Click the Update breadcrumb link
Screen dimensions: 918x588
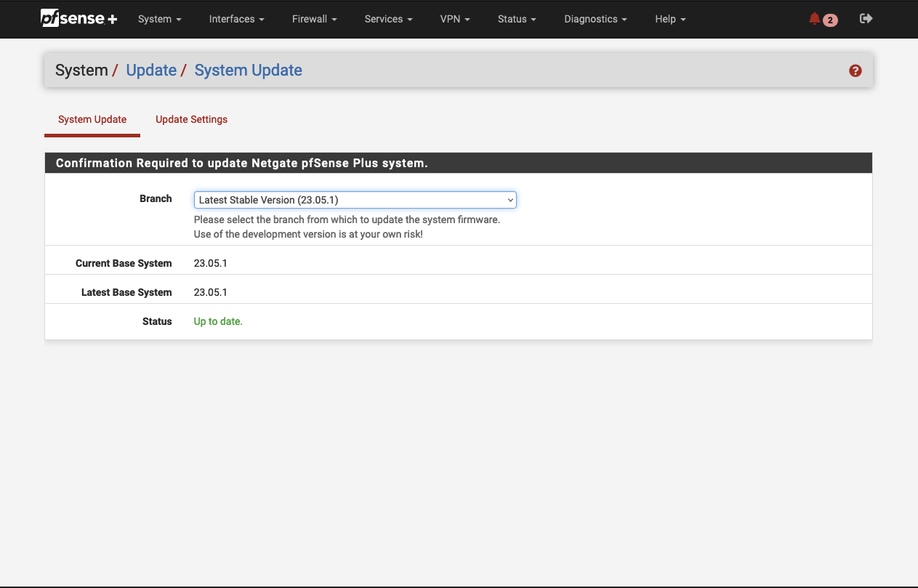click(151, 70)
